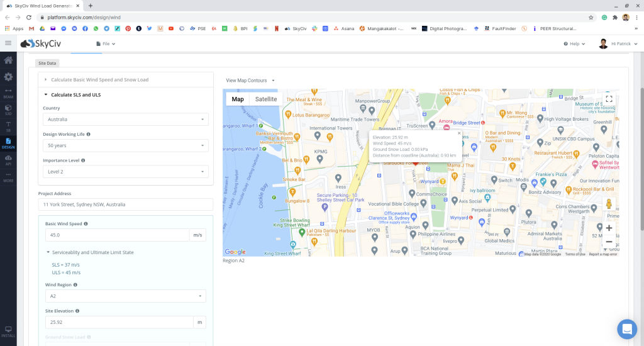Open the Help menu
Image resolution: width=644 pixels, height=346 pixels.
click(574, 44)
